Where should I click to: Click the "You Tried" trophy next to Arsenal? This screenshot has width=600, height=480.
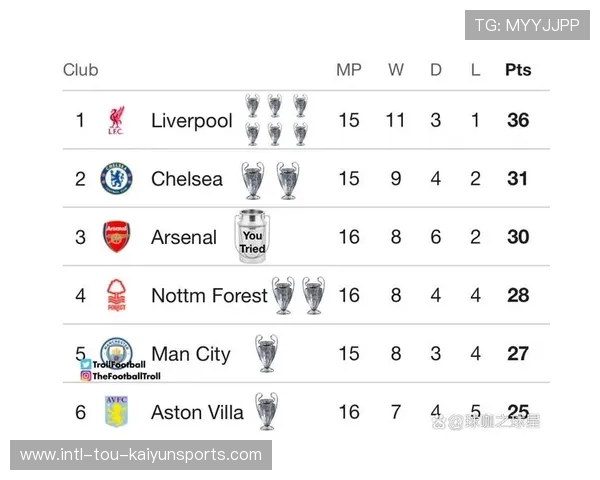[252, 239]
